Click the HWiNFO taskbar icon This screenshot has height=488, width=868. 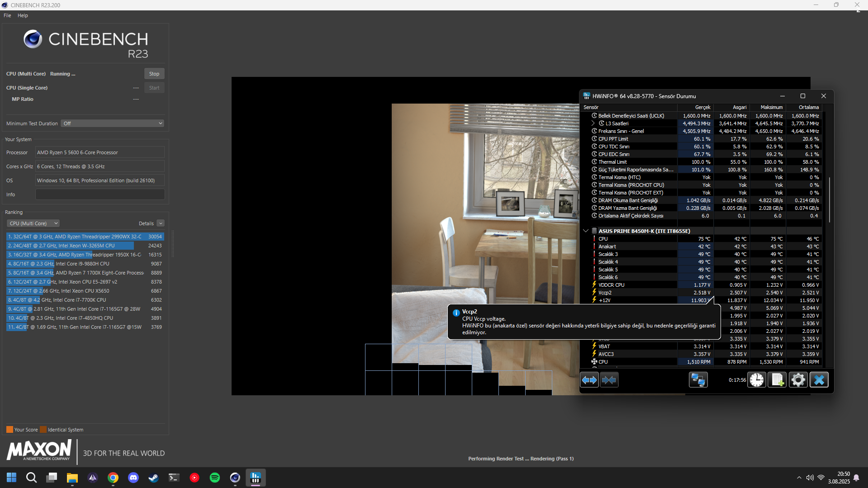pyautogui.click(x=256, y=478)
